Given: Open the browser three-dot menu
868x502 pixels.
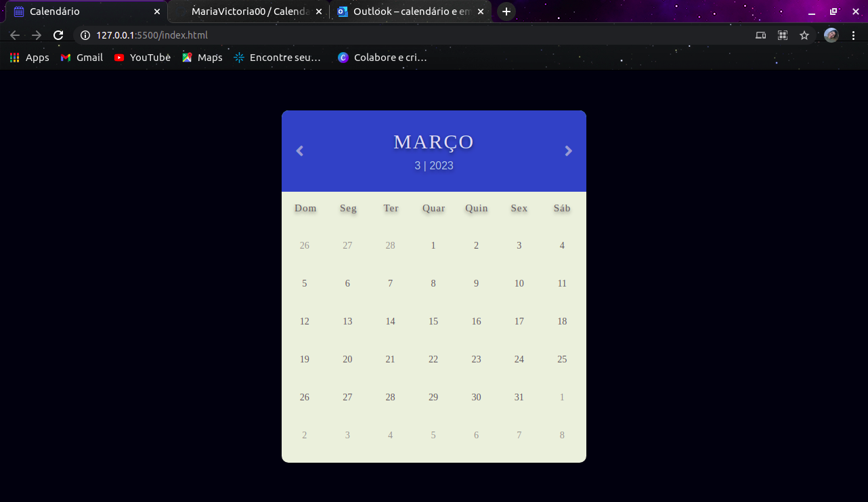Looking at the screenshot, I should point(853,35).
